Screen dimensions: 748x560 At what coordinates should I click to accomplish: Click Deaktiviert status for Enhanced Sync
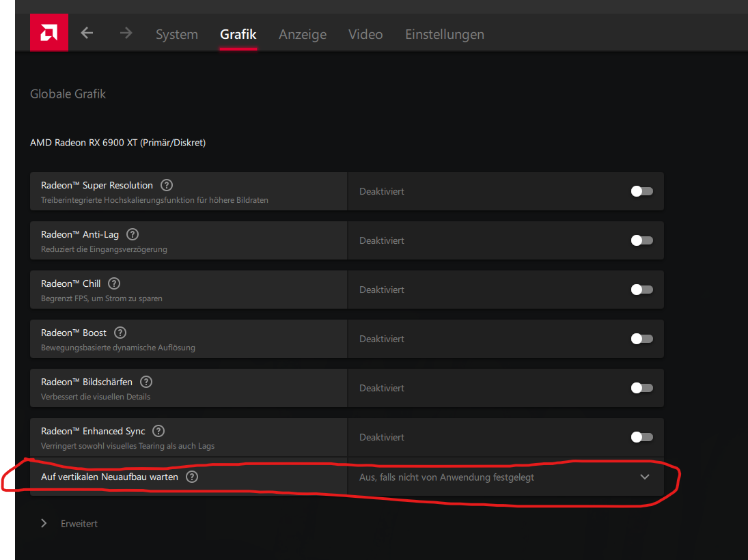(x=382, y=437)
